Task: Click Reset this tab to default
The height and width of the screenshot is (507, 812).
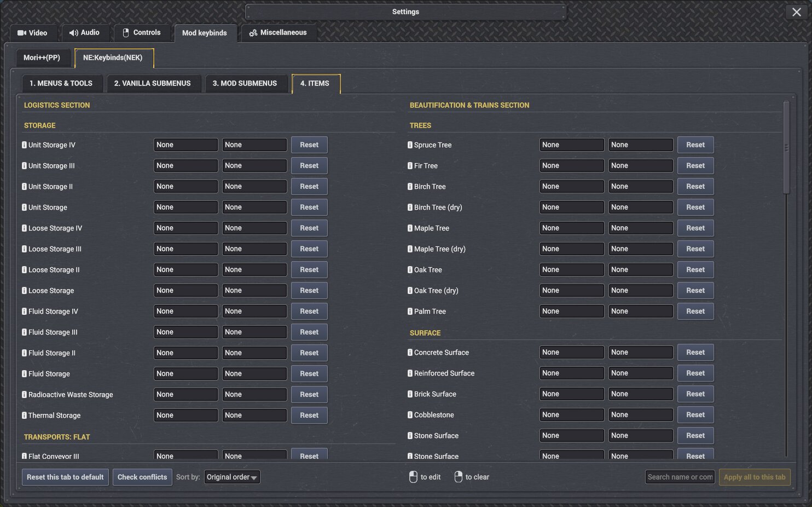Action: (x=65, y=477)
